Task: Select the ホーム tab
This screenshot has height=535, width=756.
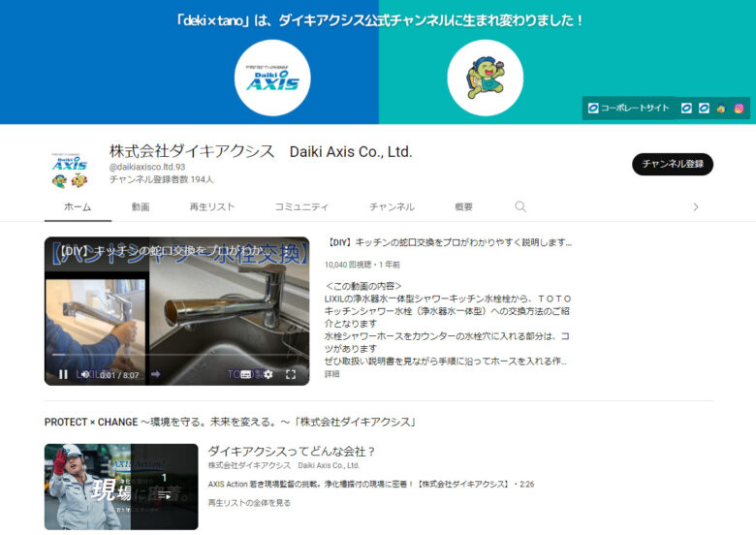Action: point(78,207)
